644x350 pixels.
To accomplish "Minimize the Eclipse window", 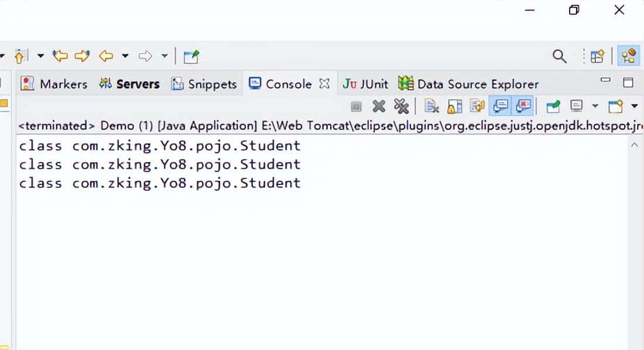I will pos(530,10).
